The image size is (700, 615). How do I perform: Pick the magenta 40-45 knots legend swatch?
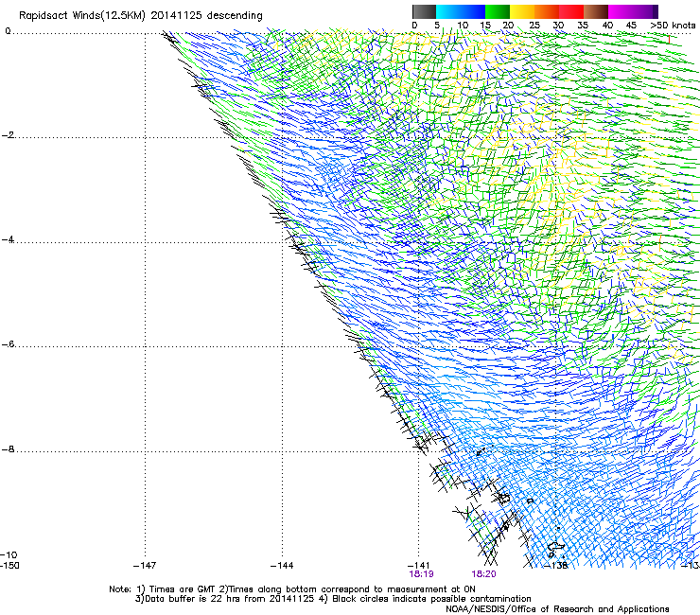point(621,11)
